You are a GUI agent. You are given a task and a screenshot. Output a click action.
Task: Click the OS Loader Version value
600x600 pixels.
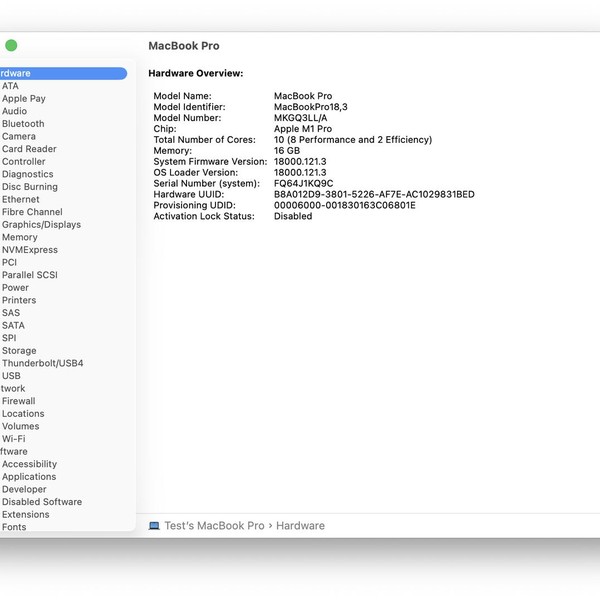pyautogui.click(x=300, y=172)
